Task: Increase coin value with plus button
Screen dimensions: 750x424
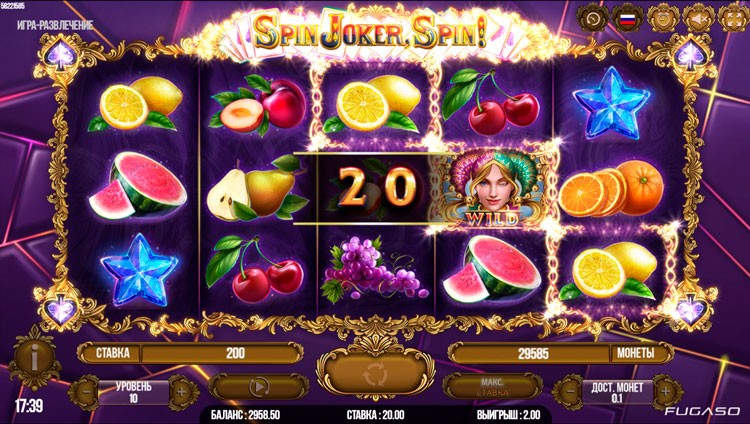Action: click(665, 392)
